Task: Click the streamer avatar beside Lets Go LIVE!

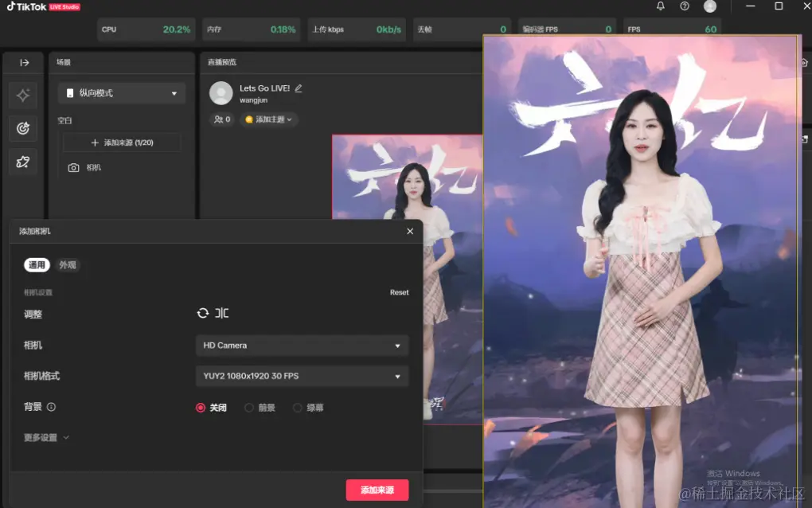Action: 221,93
